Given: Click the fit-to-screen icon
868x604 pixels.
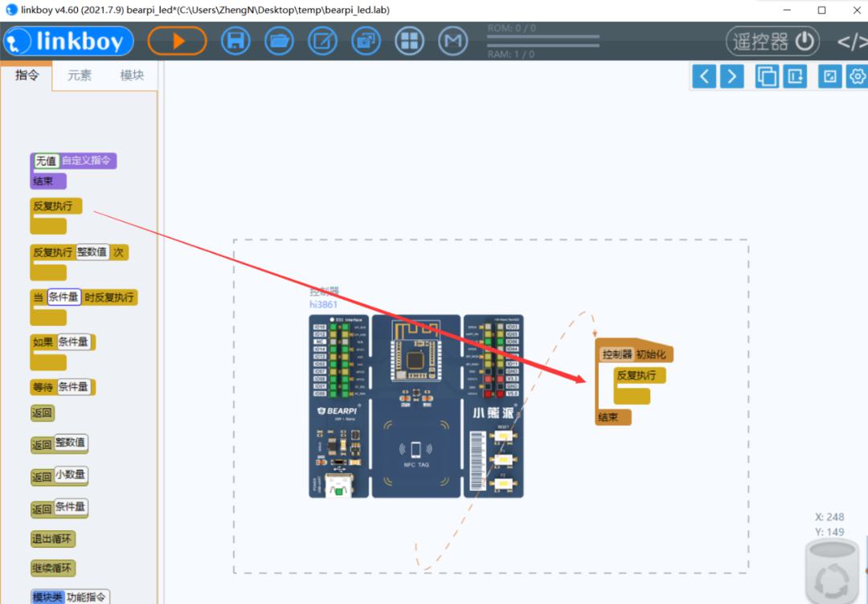Looking at the screenshot, I should point(829,76).
